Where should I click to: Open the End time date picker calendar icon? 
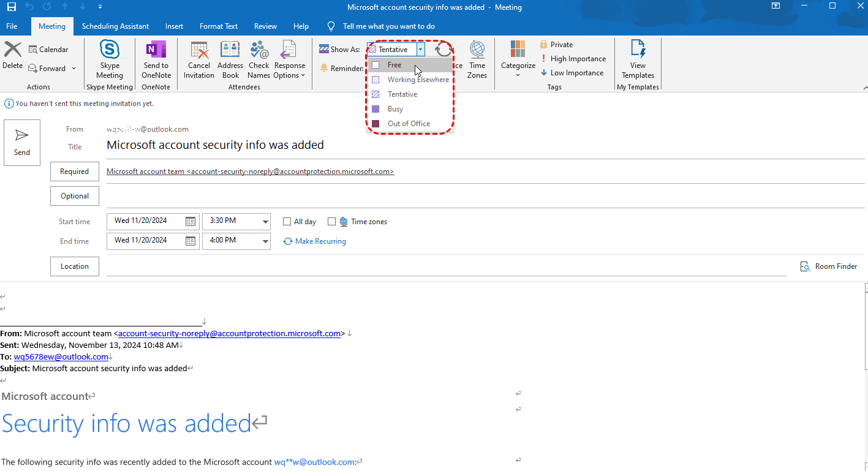tap(191, 241)
